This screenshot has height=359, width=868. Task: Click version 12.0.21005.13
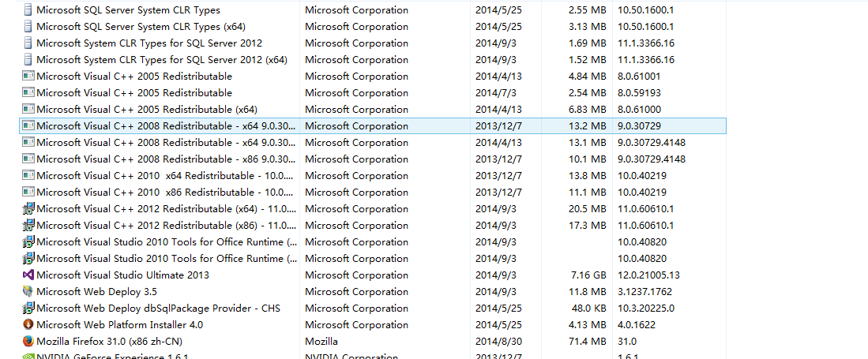[x=648, y=275]
